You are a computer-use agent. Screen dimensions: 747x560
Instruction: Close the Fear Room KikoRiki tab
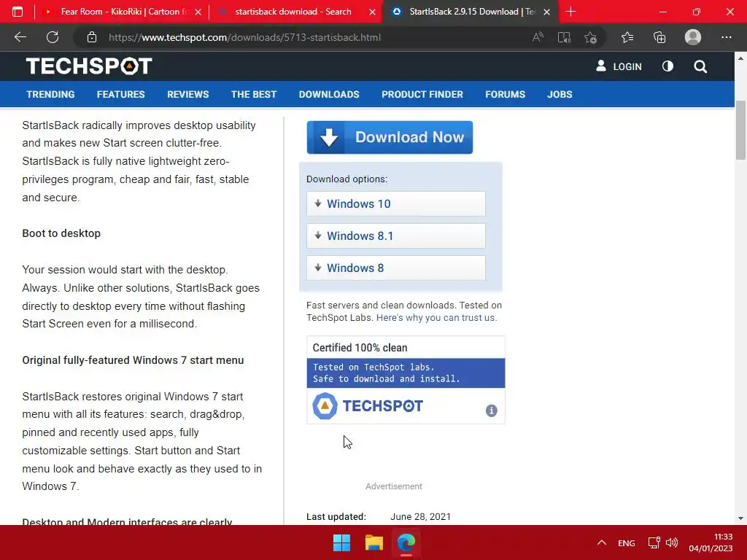(198, 12)
